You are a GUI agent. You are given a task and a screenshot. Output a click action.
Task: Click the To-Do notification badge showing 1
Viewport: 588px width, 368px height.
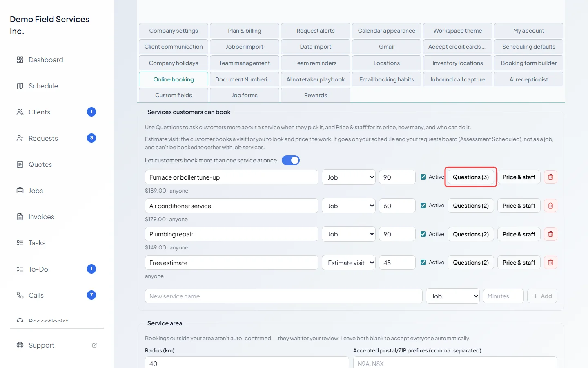pos(91,269)
